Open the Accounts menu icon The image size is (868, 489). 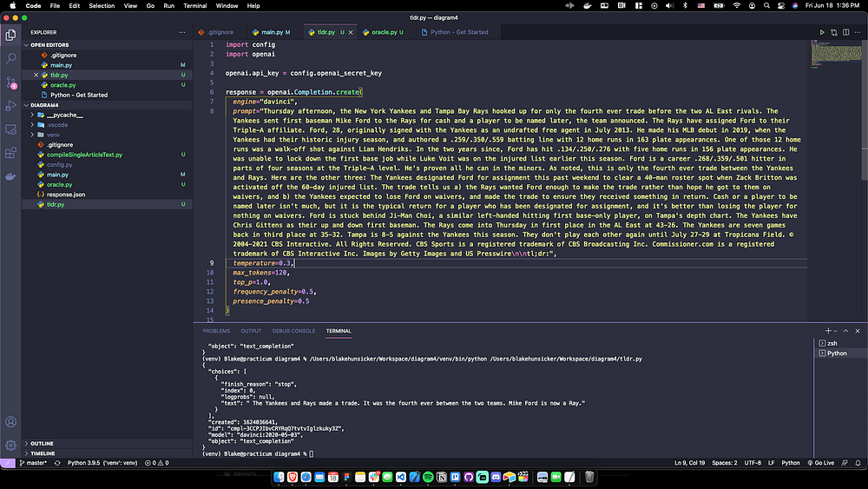pyautogui.click(x=10, y=422)
